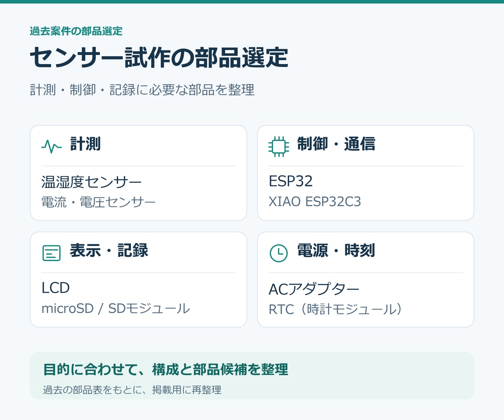Select the ESP32 item
This screenshot has width=504, height=420.
click(x=291, y=181)
